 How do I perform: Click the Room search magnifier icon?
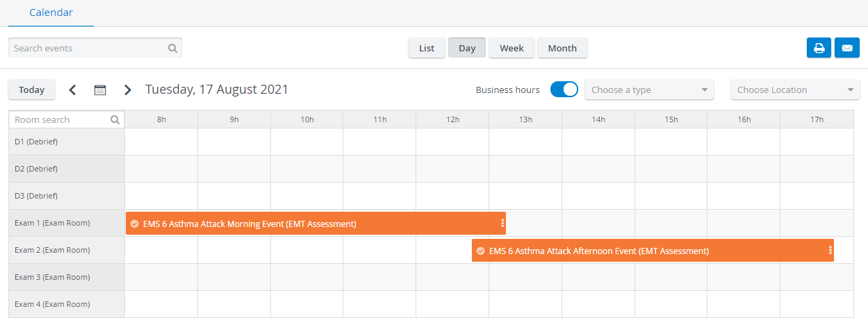point(115,119)
